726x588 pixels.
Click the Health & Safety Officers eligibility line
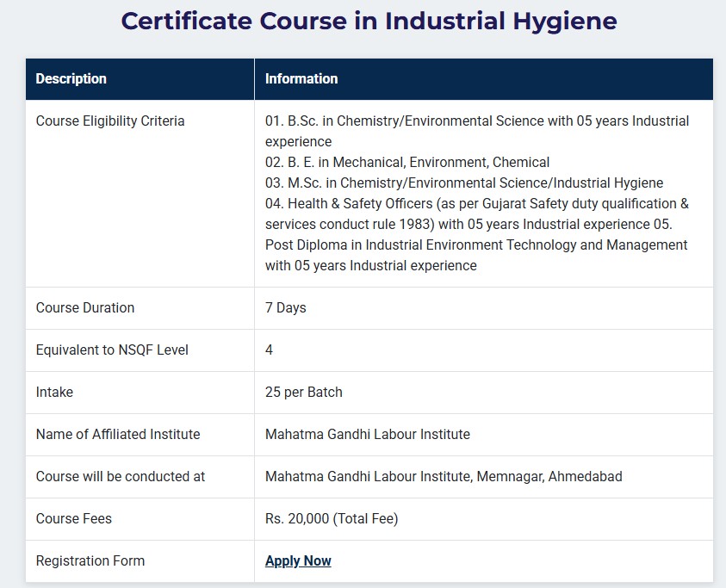coord(476,203)
